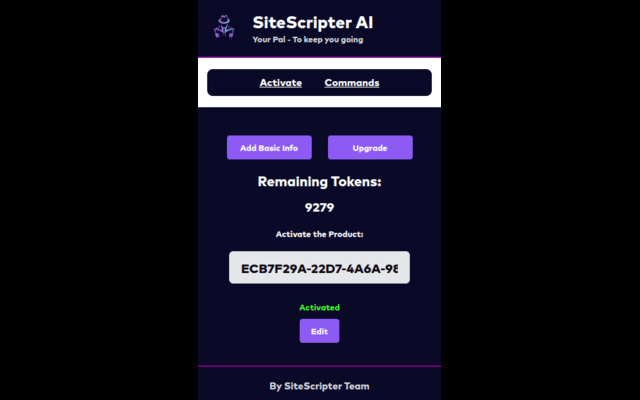Click the Edit button below Activated
The width and height of the screenshot is (640, 400).
(x=319, y=331)
